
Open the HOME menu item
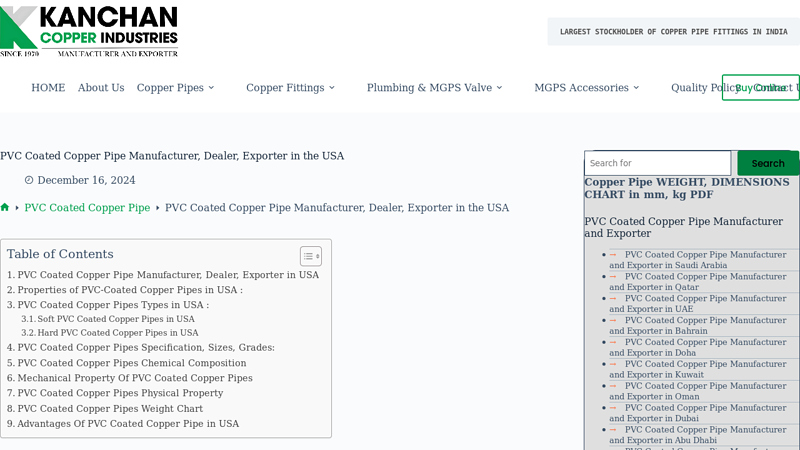[48, 88]
